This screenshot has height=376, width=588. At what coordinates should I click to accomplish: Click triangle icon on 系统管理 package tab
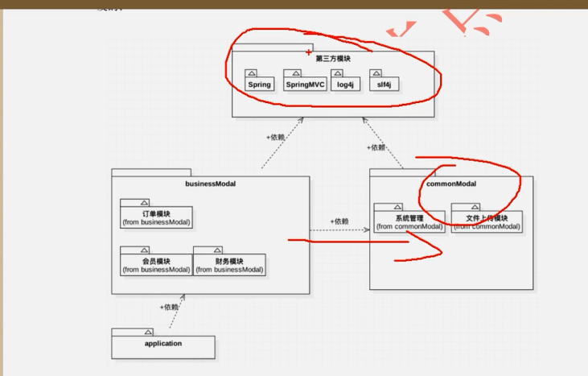click(398, 207)
